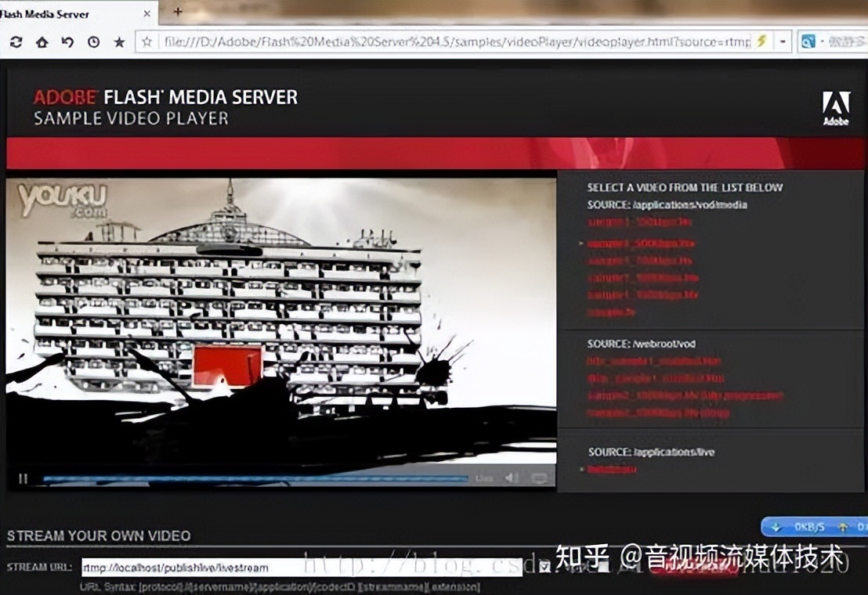This screenshot has height=595, width=868.
Task: Play the sample1_1000kbps video link
Action: point(642,278)
